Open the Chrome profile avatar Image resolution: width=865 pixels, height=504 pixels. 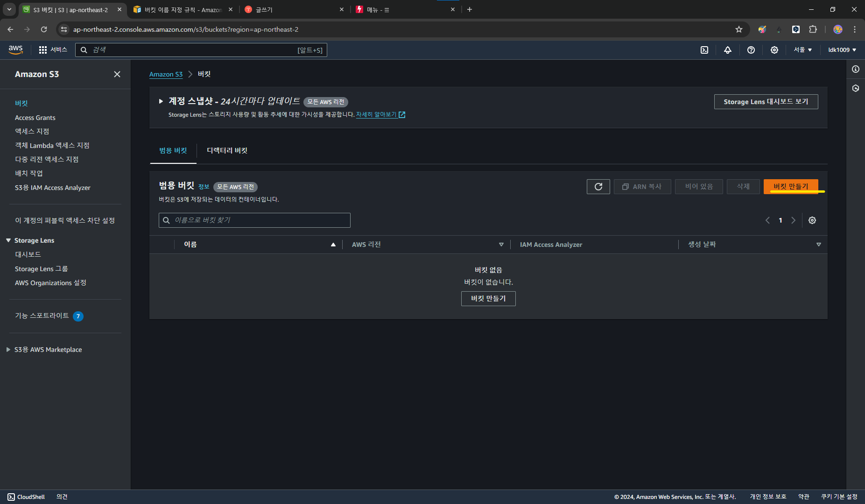[x=838, y=29]
